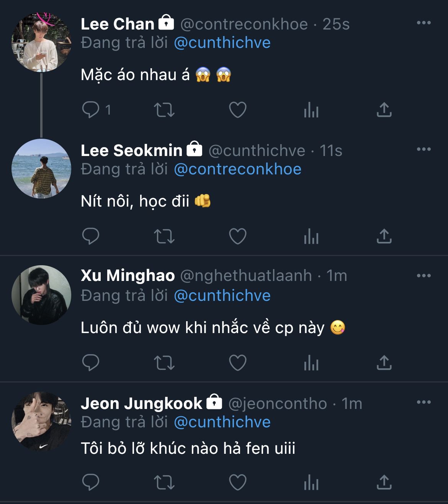Open @cunthichve mention in Lee Chan's reply

[x=222, y=43]
